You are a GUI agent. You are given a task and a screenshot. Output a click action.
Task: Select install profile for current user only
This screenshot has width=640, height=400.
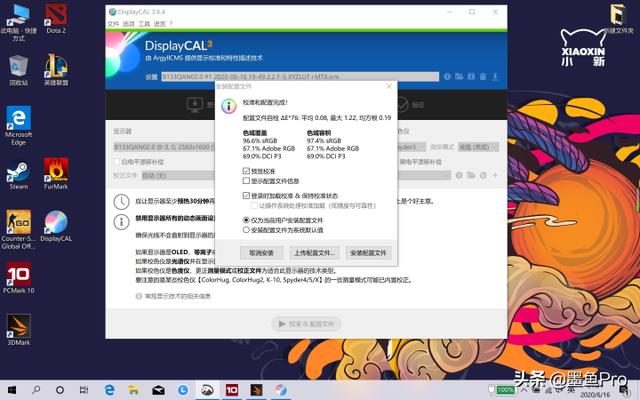pos(246,220)
